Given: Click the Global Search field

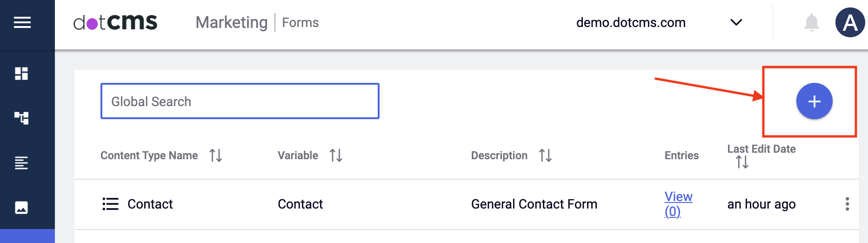Looking at the screenshot, I should pyautogui.click(x=240, y=101).
